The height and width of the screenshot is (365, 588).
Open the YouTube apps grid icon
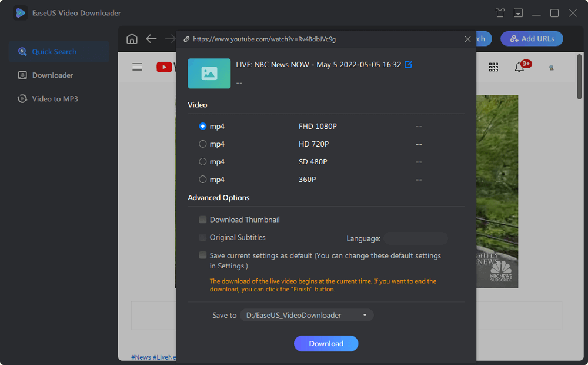tap(493, 67)
